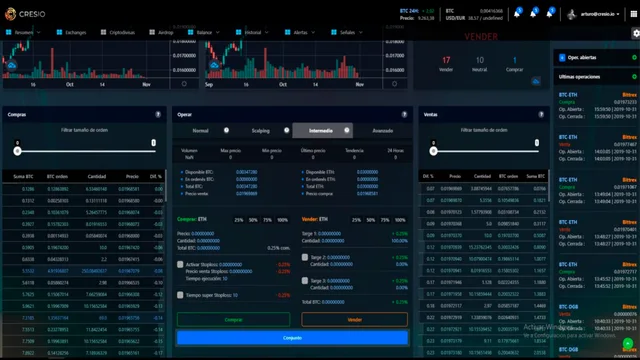The height and width of the screenshot is (360, 640).
Task: Click the Precio venta value 0.01969869
Action: (x=247, y=193)
